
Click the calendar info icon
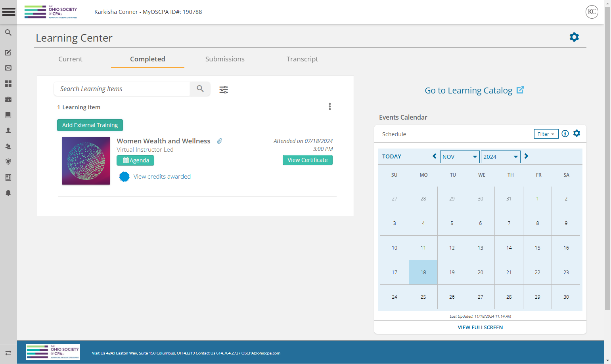pyautogui.click(x=565, y=133)
